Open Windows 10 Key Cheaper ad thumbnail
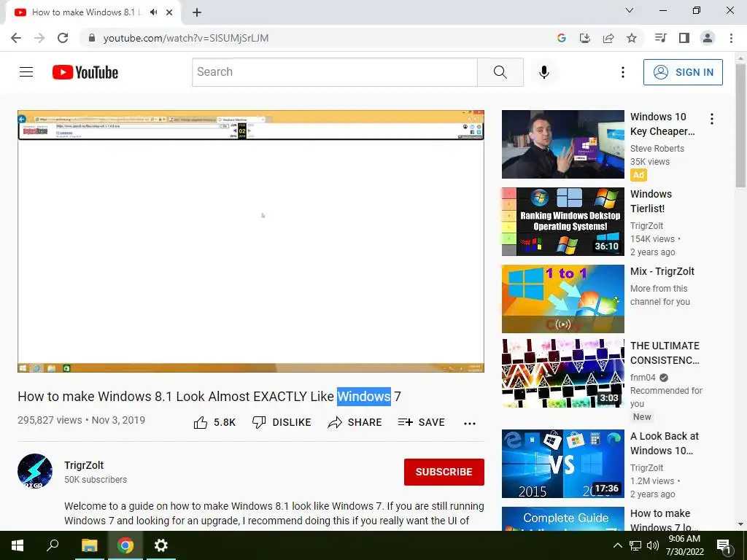Screen dimensions: 747x560 563,144
